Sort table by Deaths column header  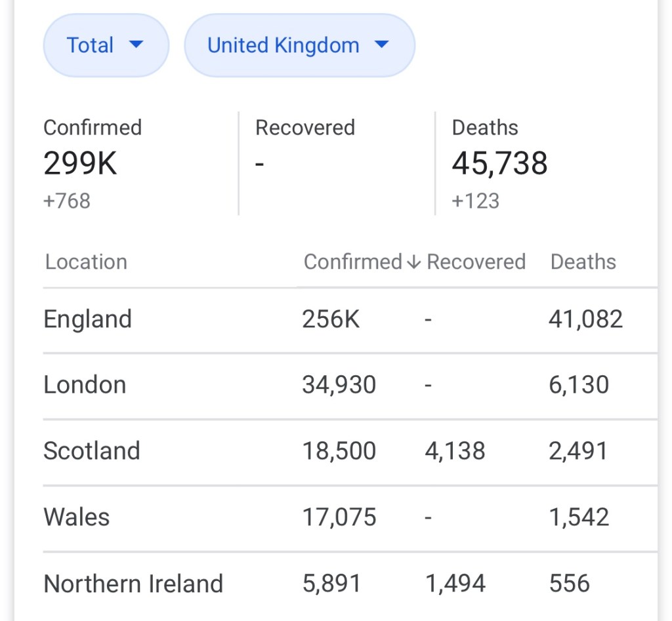point(583,262)
